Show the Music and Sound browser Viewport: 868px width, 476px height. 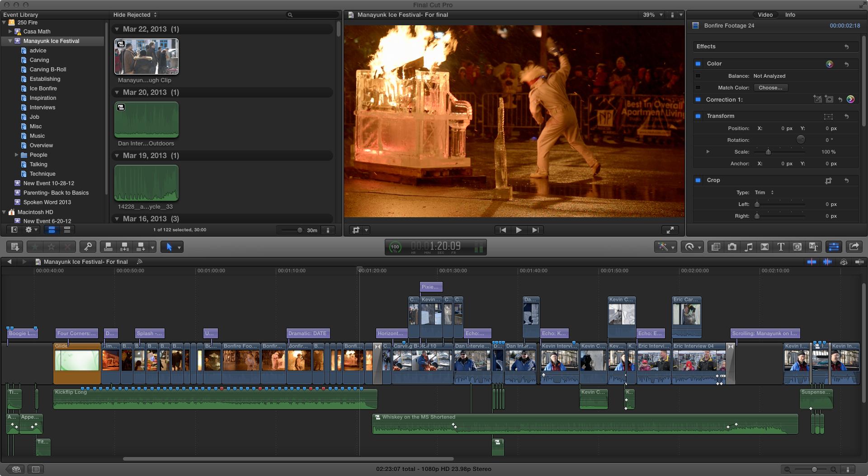tap(749, 247)
